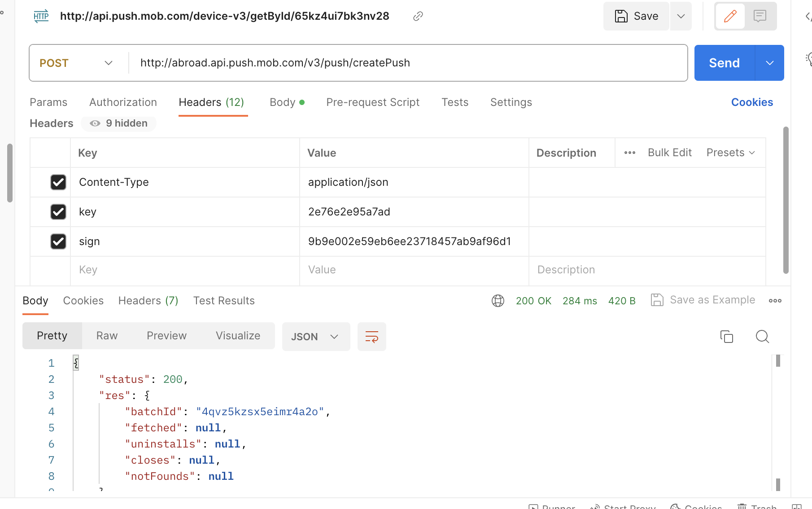Expand the Send button options arrow
This screenshot has width=812, height=509.
tap(770, 63)
